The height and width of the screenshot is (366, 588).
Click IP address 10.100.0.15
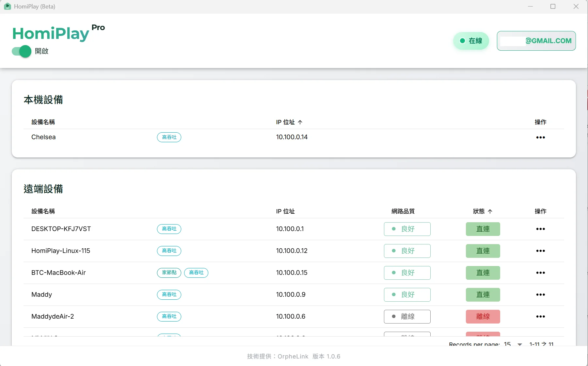[x=292, y=273]
